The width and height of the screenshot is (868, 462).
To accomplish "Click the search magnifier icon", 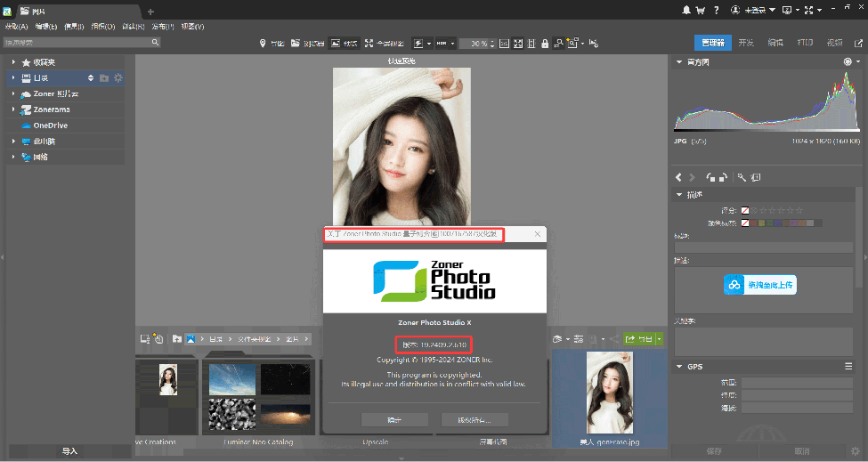I will pyautogui.click(x=155, y=42).
